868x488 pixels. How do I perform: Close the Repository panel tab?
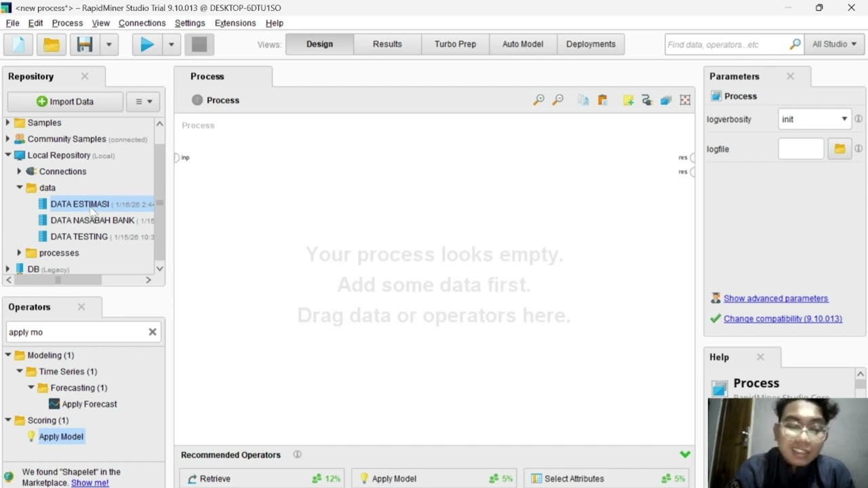click(x=85, y=77)
